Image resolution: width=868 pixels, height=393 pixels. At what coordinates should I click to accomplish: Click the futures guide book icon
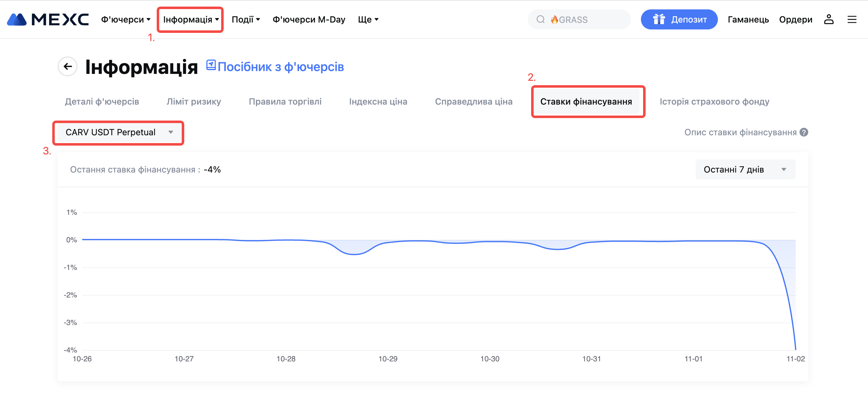pyautogui.click(x=211, y=65)
